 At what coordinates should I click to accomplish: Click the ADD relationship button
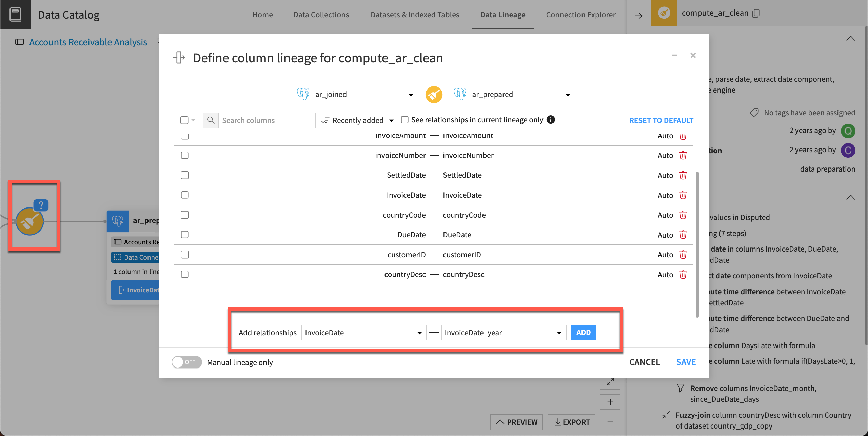[583, 333]
